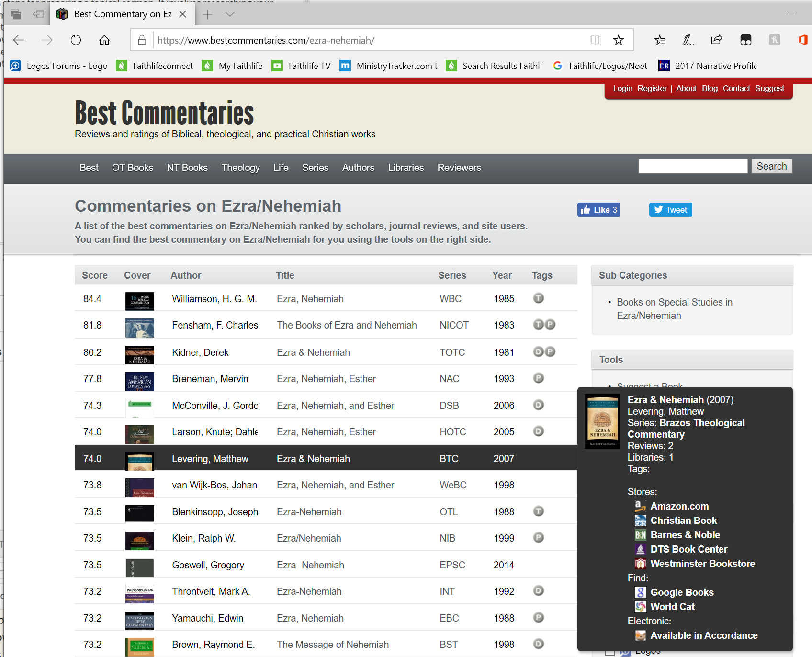
Task: Open Faithlife TV bookmark
Action: pyautogui.click(x=301, y=66)
